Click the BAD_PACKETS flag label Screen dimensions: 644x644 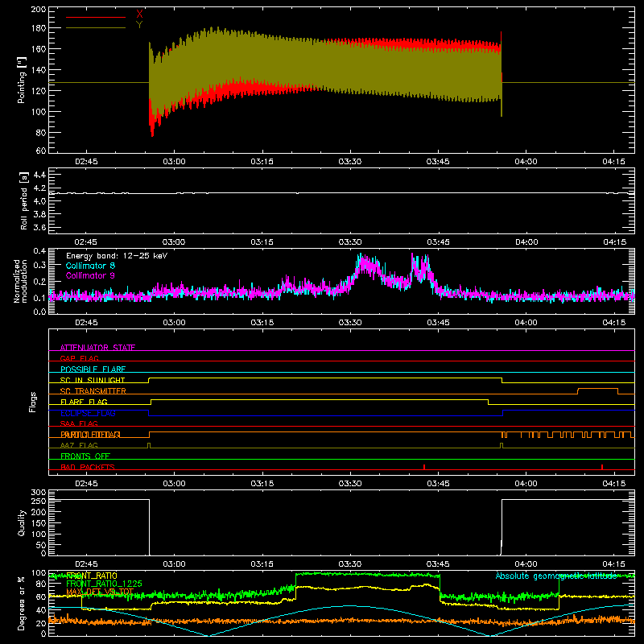click(x=88, y=467)
